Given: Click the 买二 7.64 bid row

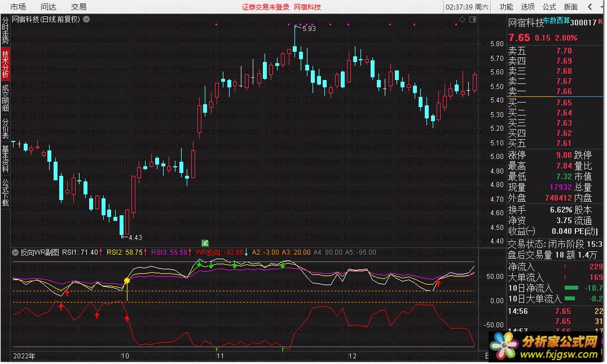Looking at the screenshot, I should tap(555, 113).
